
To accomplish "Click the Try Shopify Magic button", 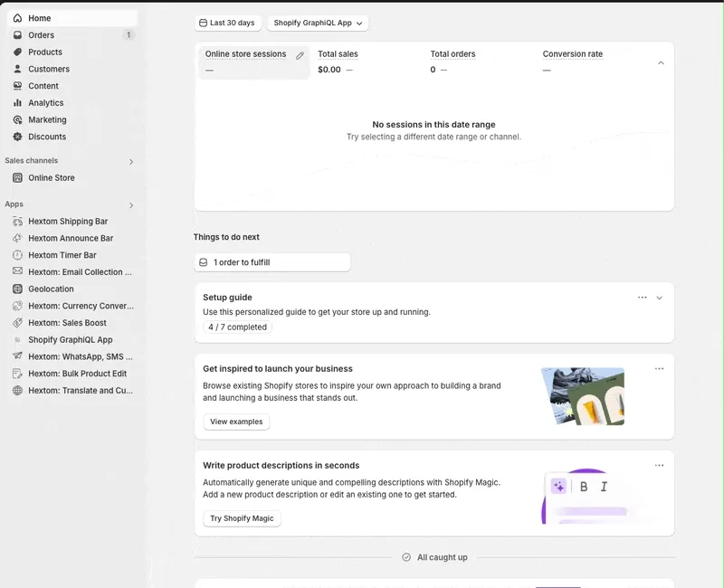I will click(x=242, y=518).
